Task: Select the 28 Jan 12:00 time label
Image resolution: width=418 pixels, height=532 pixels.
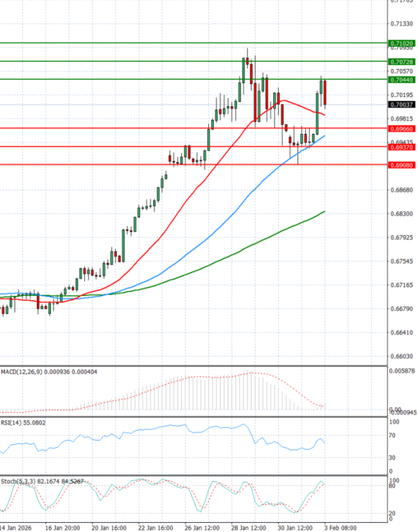Action: coord(248,528)
